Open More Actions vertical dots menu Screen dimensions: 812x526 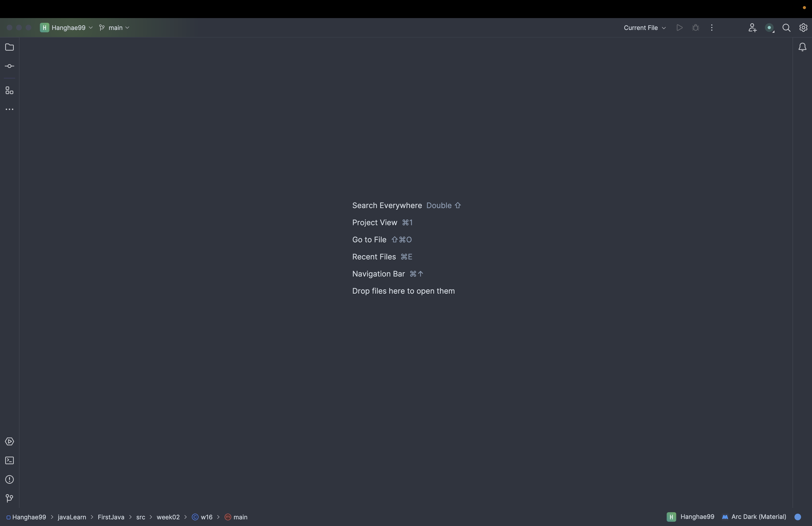(712, 28)
